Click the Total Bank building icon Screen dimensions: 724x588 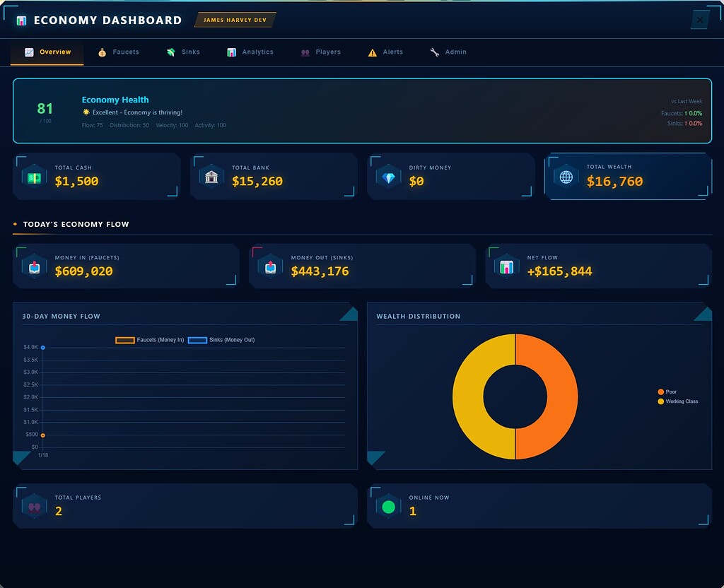(x=211, y=177)
